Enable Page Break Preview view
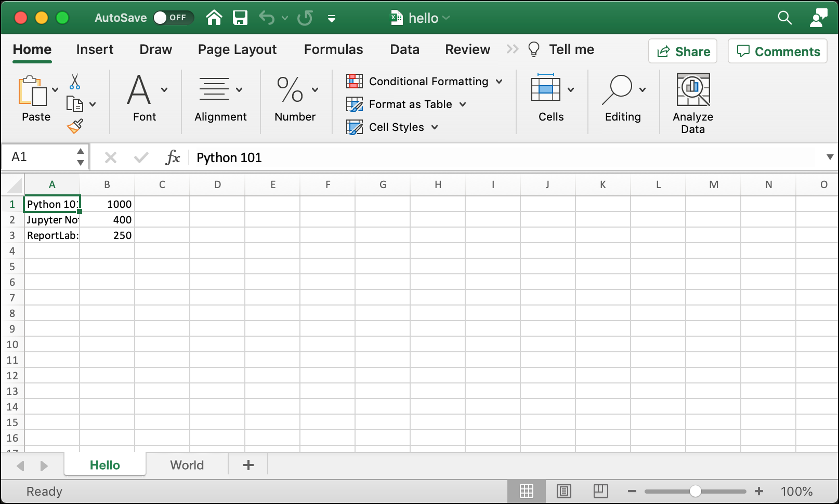 [600, 491]
